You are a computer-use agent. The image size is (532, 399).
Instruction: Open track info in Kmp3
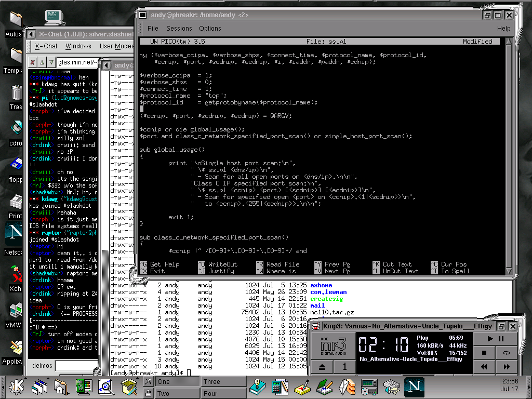(x=344, y=367)
